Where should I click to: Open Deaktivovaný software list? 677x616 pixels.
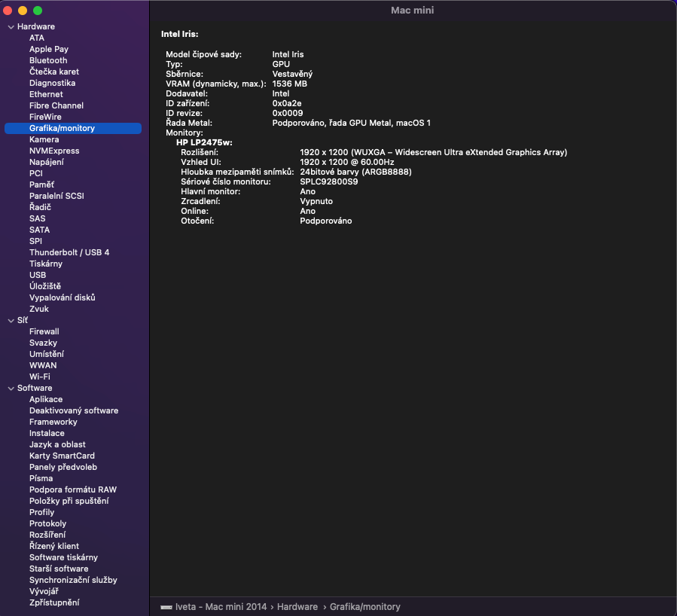pos(74,410)
